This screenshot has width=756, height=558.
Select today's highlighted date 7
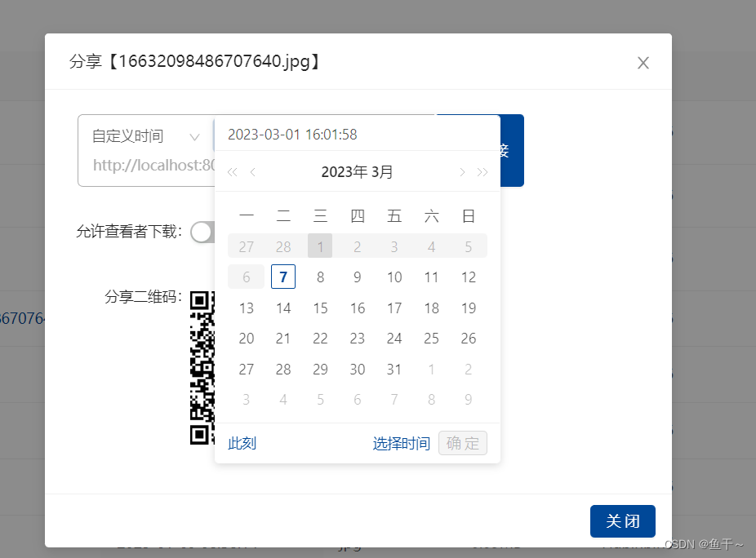coord(283,277)
